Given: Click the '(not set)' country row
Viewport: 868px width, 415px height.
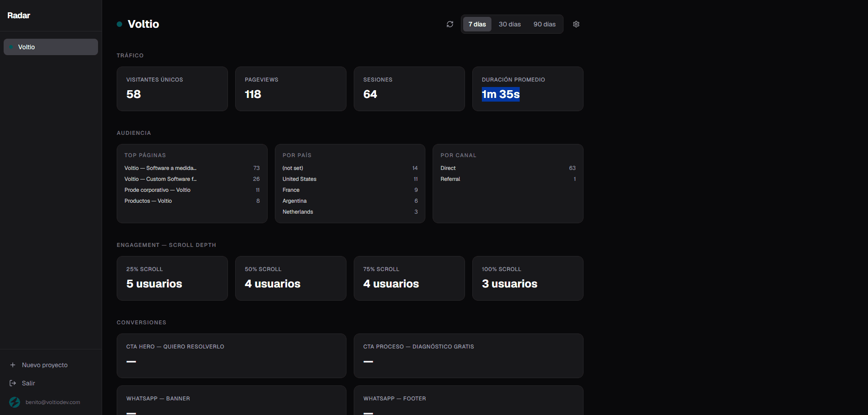Looking at the screenshot, I should tap(350, 168).
